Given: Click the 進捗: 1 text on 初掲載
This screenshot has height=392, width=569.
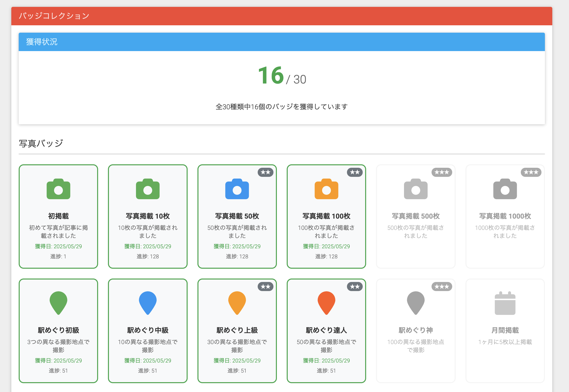Looking at the screenshot, I should [x=58, y=256].
